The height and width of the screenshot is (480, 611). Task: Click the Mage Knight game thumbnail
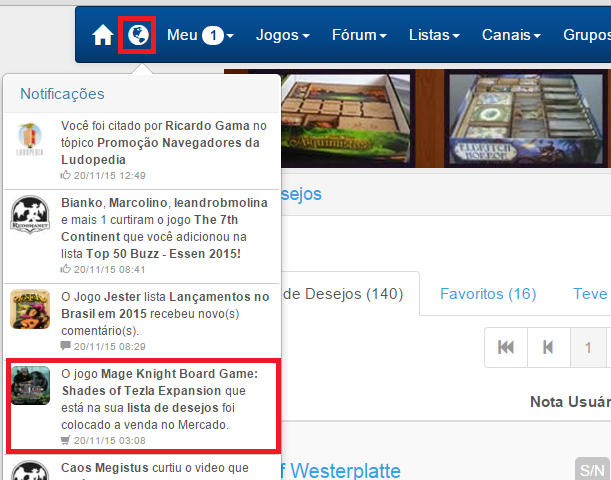pyautogui.click(x=31, y=385)
